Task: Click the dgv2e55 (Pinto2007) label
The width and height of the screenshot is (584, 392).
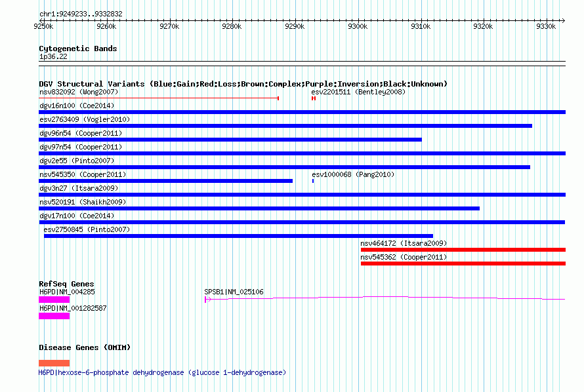Action: 77,161
